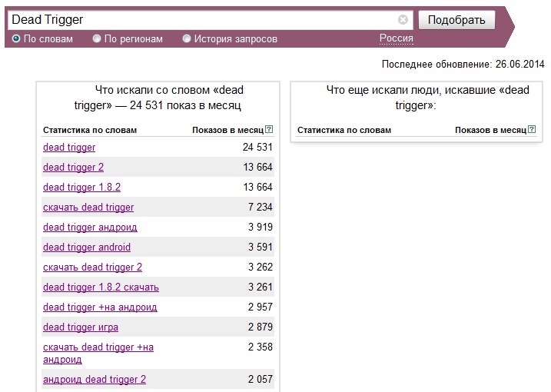Click the value '3 262' in the table
Viewport: 551px width, 392px height.
[x=261, y=267]
